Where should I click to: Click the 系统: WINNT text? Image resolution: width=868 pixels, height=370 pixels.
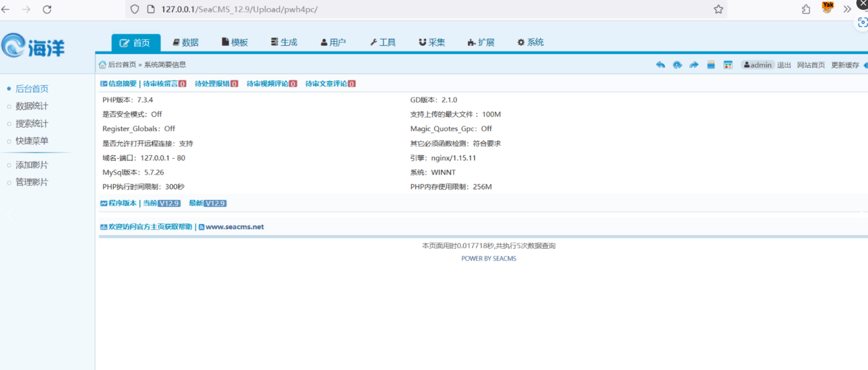pos(433,172)
